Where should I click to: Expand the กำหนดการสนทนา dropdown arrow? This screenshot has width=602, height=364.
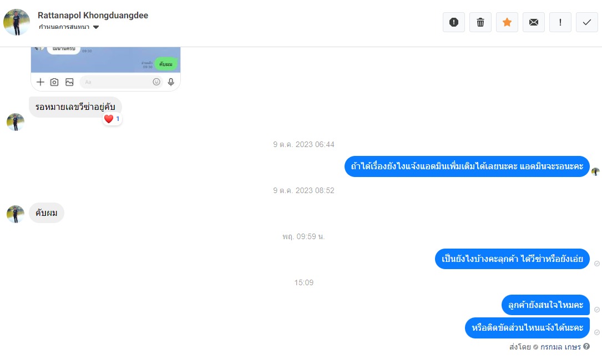[96, 27]
